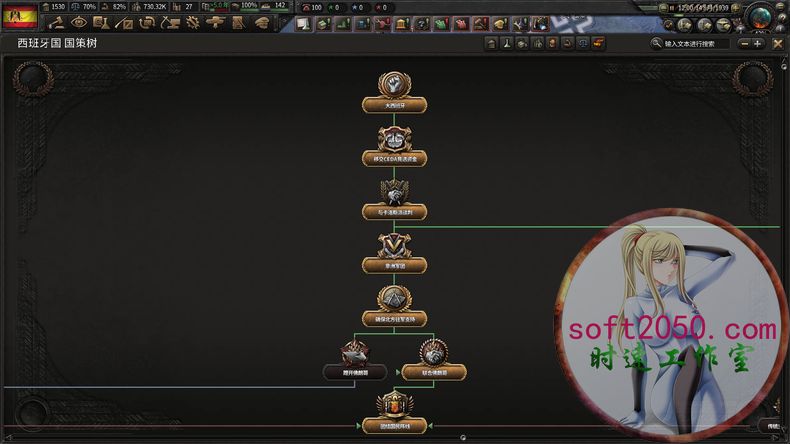Open the politics gavel menu
The image size is (790, 444).
click(x=58, y=22)
